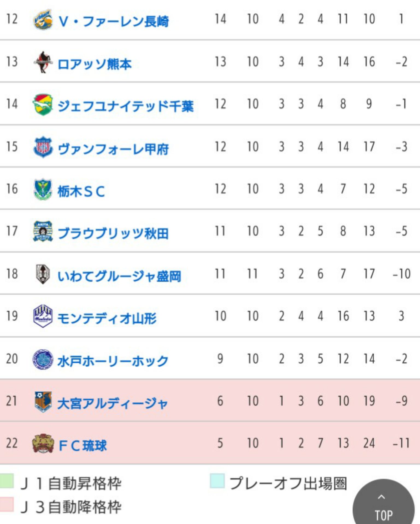Image resolution: width=420 pixels, height=524 pixels.
Task: Click the ヴァンフォーレ甲府 club crest
Action: 43,147
